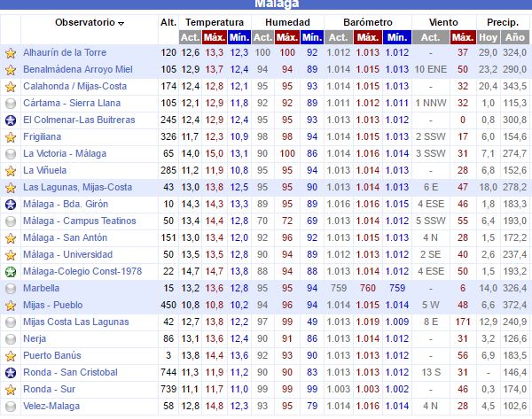Click the Viento Máx. column header

point(462,37)
